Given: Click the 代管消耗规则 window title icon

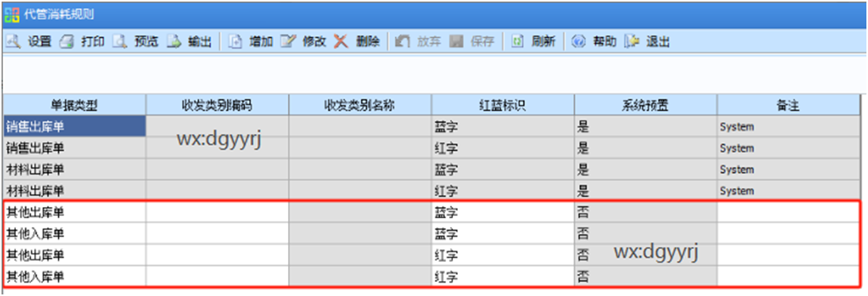Looking at the screenshot, I should point(12,14).
